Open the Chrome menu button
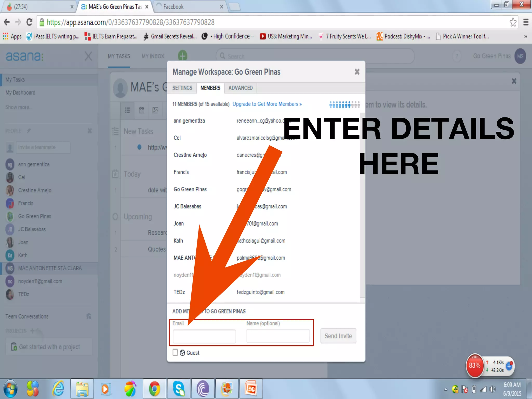This screenshot has width=532, height=399. 526,22
